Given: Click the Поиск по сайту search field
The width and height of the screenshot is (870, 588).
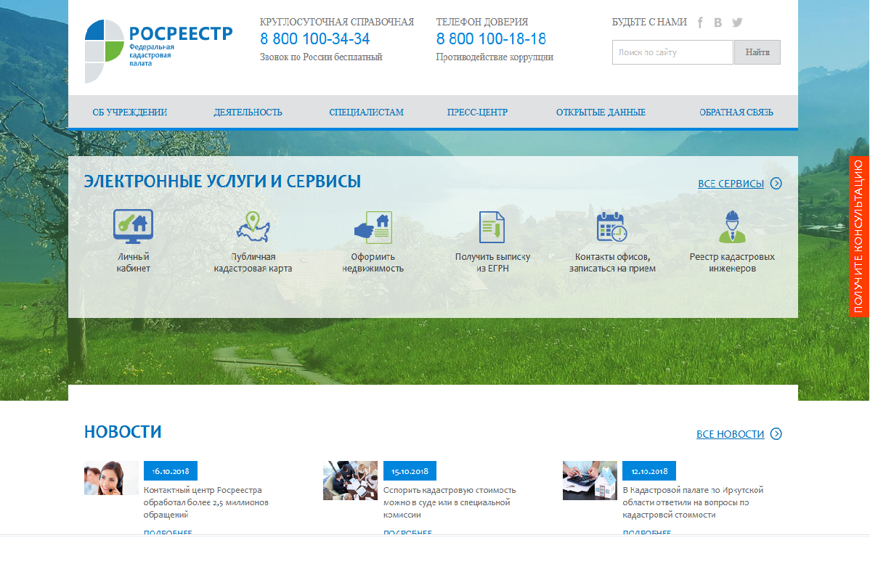Looking at the screenshot, I should (x=672, y=52).
